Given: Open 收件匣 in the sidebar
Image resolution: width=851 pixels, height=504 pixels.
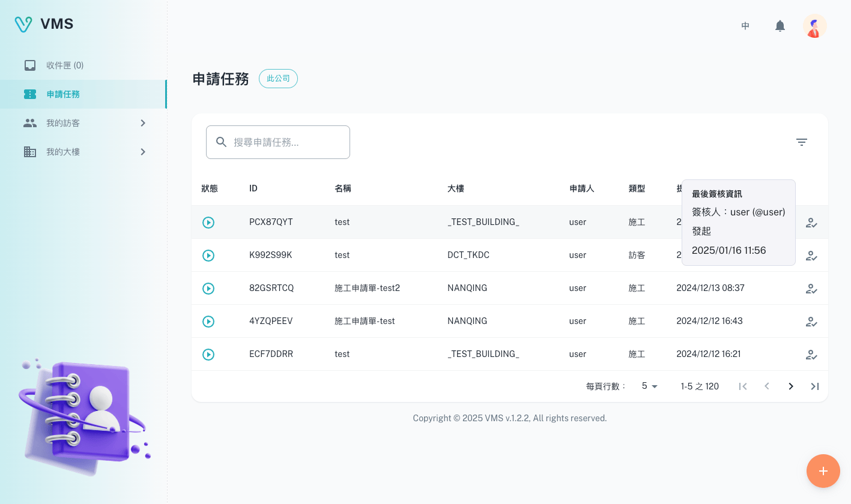Looking at the screenshot, I should tap(65, 65).
